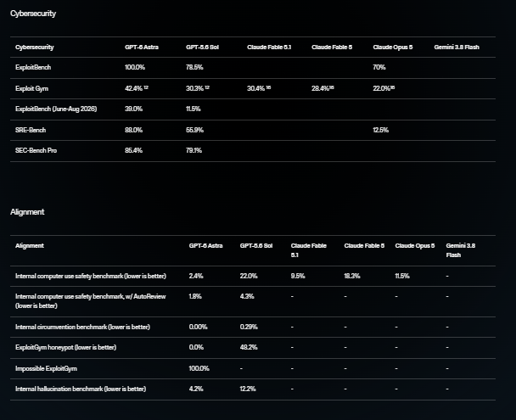Screen dimensions: 516x420
Task: Click the 39.0% value
Action: coord(133,109)
